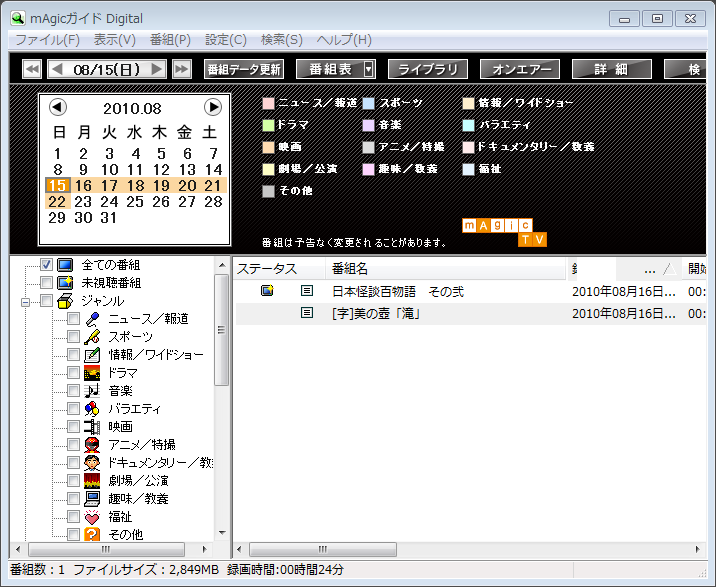
Task: Click the 福祉 heart icon
Action: pos(92,517)
